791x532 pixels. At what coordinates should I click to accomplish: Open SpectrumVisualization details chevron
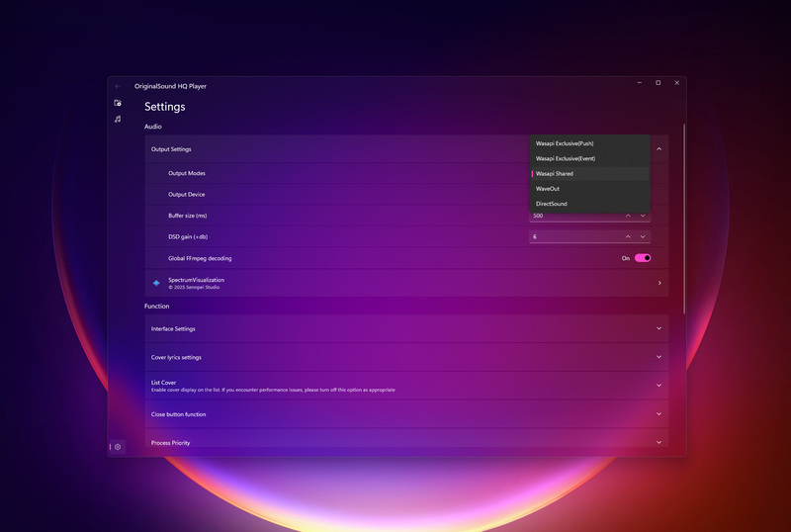coord(659,283)
